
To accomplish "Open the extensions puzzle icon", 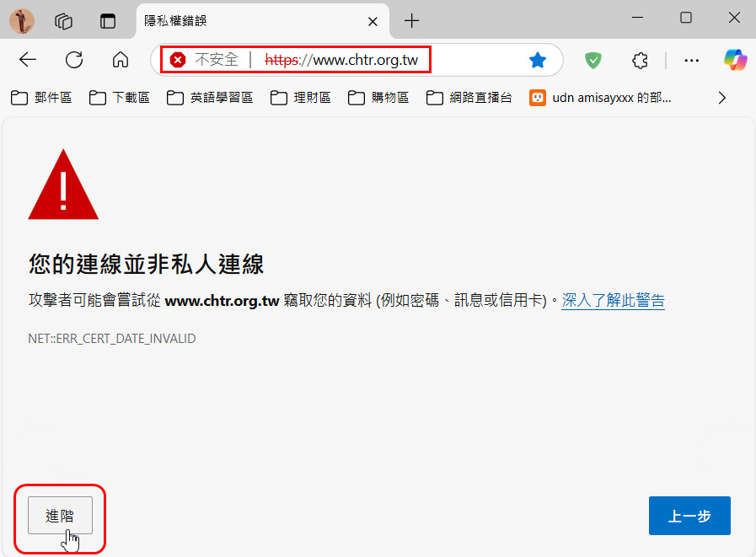I will (640, 60).
